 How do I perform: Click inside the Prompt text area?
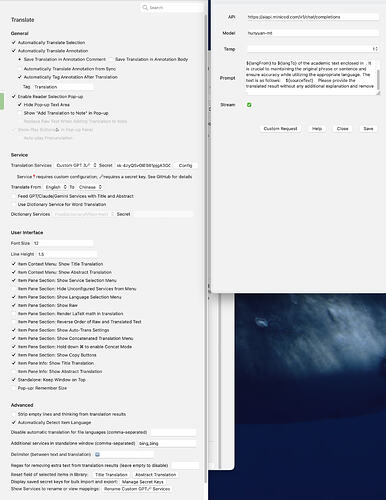click(310, 77)
